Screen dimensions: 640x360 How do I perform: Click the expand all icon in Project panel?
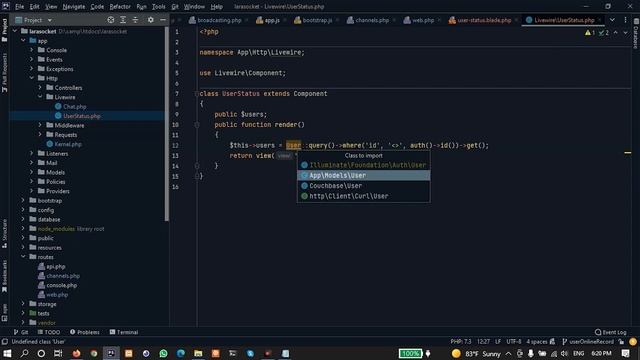(x=123, y=20)
